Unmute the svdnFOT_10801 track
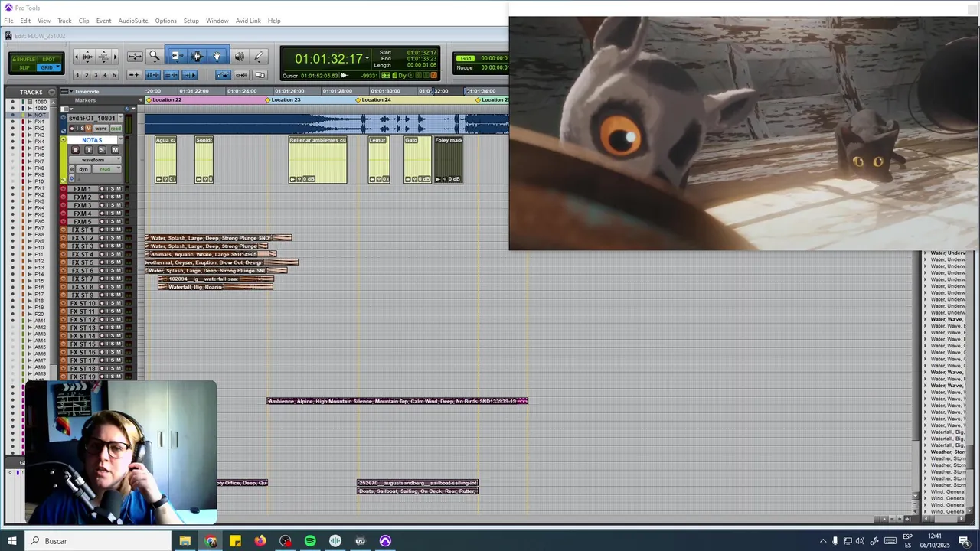The height and width of the screenshot is (551, 980). click(88, 128)
